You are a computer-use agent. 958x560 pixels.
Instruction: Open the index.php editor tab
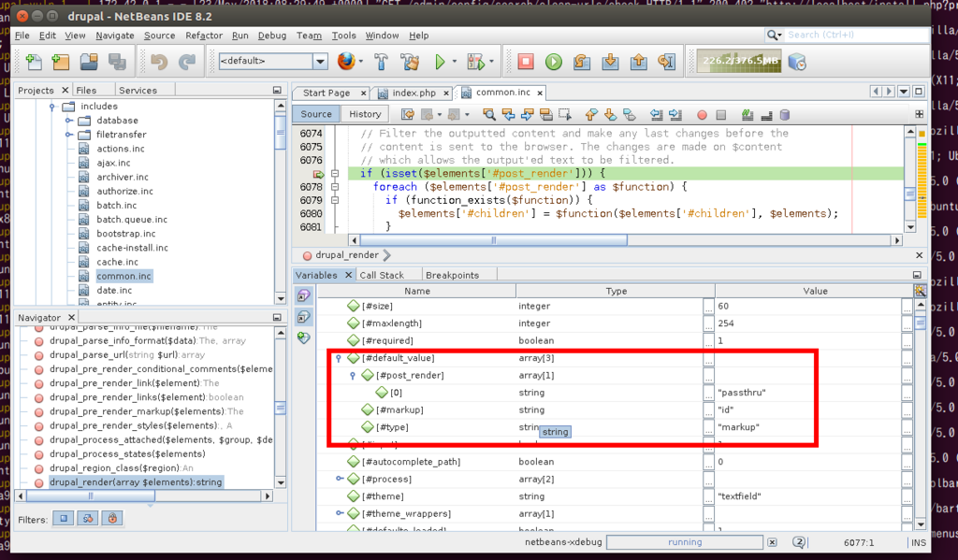click(x=414, y=93)
